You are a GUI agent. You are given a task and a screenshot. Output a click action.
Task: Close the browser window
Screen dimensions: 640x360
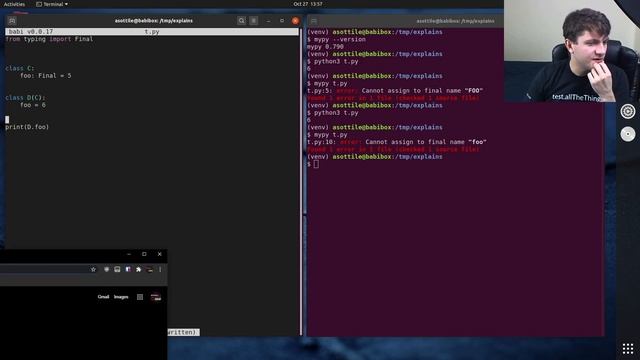coord(160,254)
